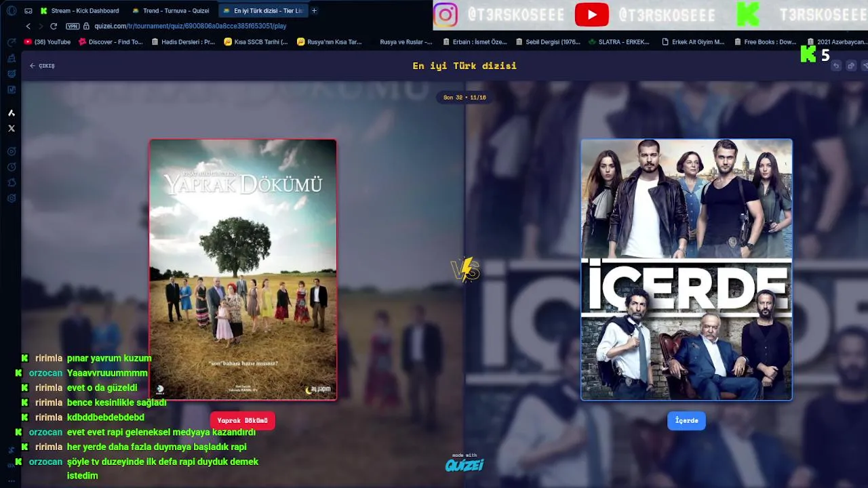Reload the page using the refresh icon
This screenshot has width=868, height=488.
click(54, 26)
